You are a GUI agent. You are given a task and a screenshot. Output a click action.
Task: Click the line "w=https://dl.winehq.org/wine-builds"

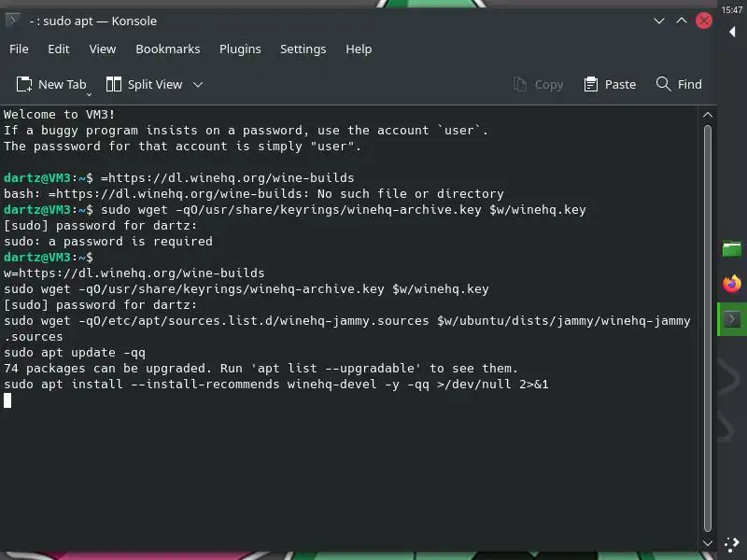tap(134, 273)
